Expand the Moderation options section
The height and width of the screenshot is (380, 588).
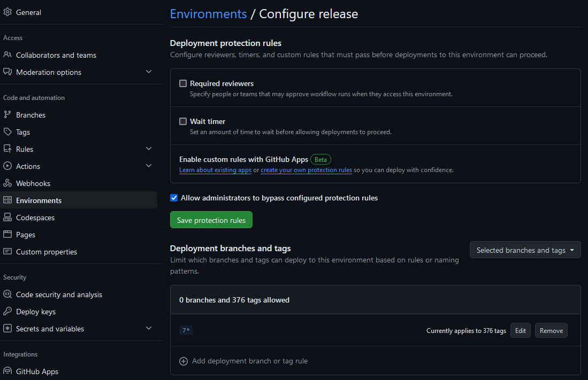click(x=148, y=72)
